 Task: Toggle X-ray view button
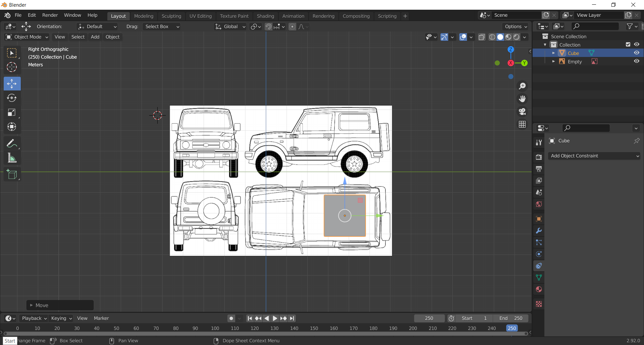tap(482, 37)
